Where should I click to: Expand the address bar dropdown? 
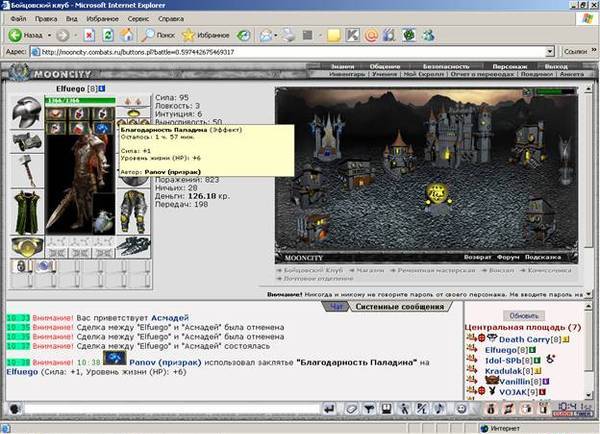coord(550,52)
